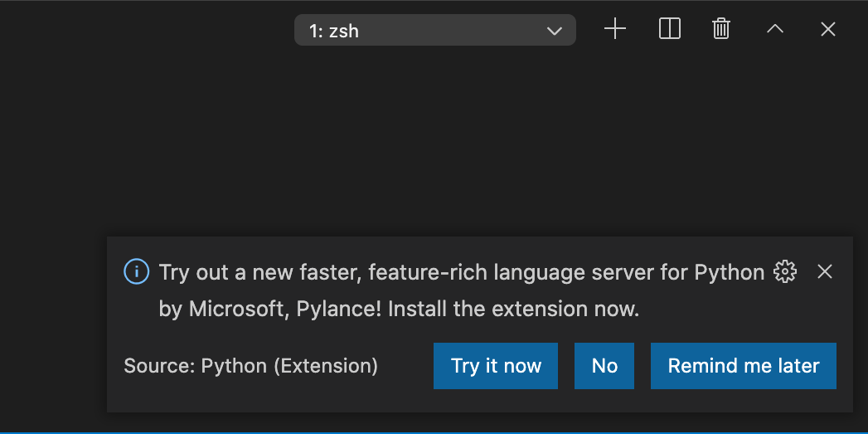
Task: Click the info icon in notification
Action: pos(136,271)
